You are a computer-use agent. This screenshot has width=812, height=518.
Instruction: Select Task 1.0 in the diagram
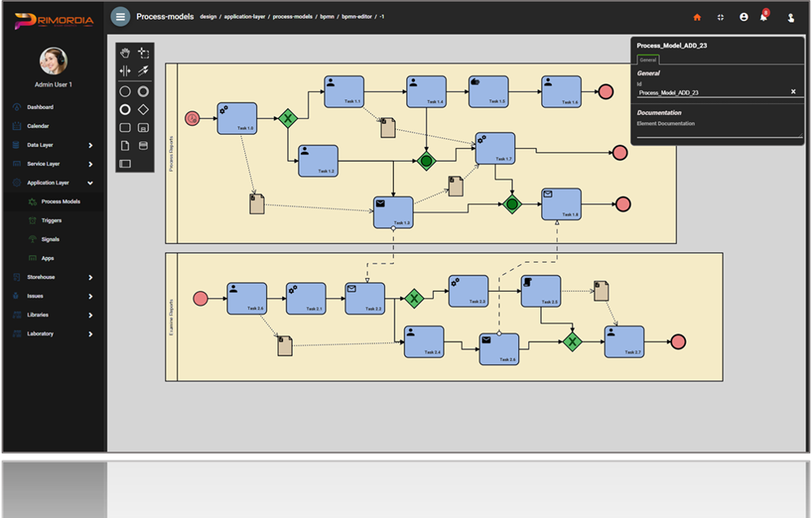pos(237,118)
